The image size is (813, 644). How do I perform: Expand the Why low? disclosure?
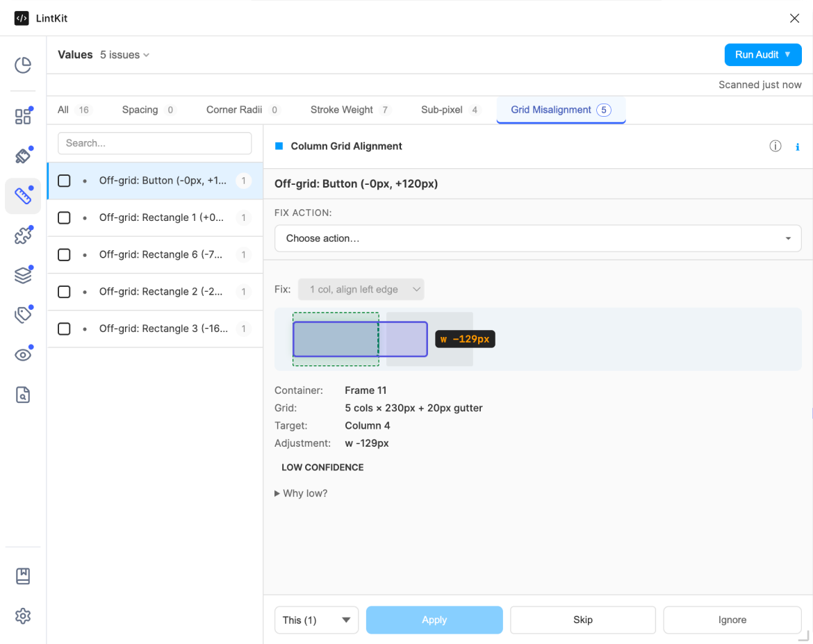(301, 493)
